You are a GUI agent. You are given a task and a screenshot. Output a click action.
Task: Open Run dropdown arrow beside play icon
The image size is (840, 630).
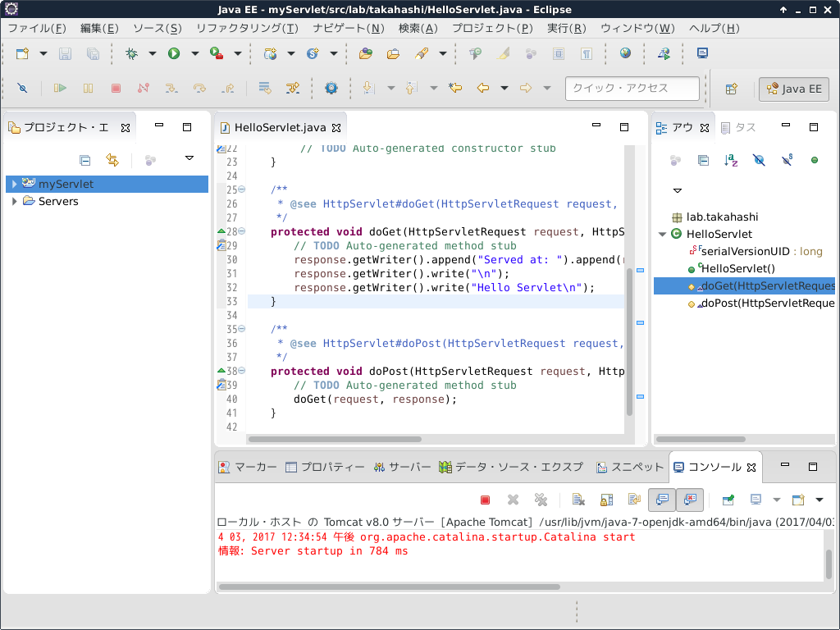coord(195,53)
